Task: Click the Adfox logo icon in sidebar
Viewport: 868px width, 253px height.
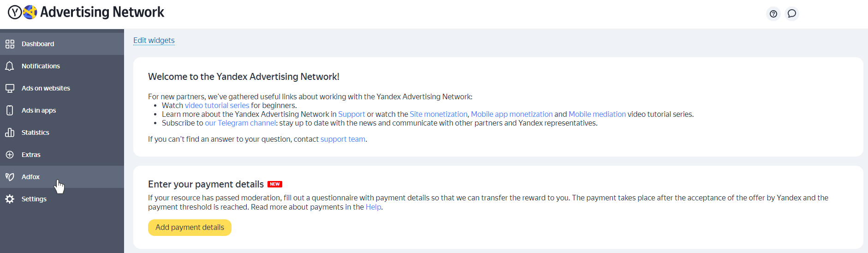Action: pyautogui.click(x=10, y=177)
